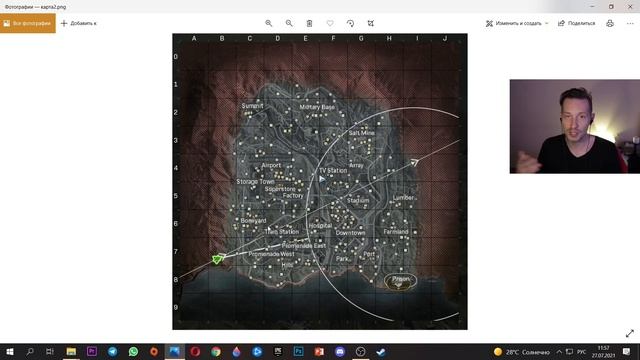Launch Premiere Pro from taskbar
The width and height of the screenshot is (640, 360).
click(x=92, y=351)
